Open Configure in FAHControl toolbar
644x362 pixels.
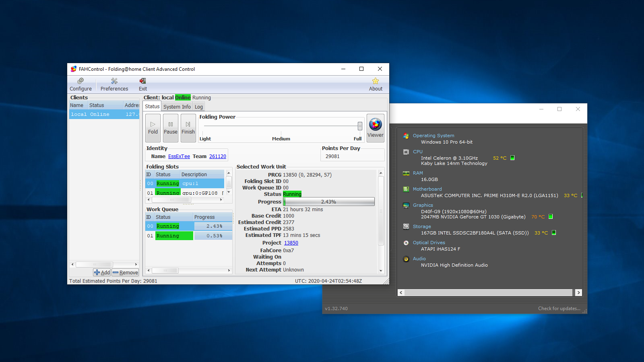(x=80, y=84)
